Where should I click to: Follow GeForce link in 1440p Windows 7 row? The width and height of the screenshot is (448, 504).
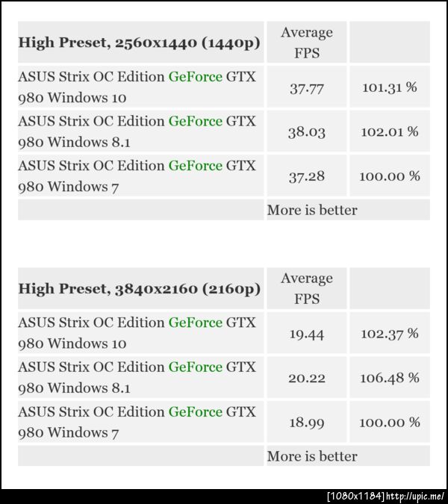click(x=195, y=166)
